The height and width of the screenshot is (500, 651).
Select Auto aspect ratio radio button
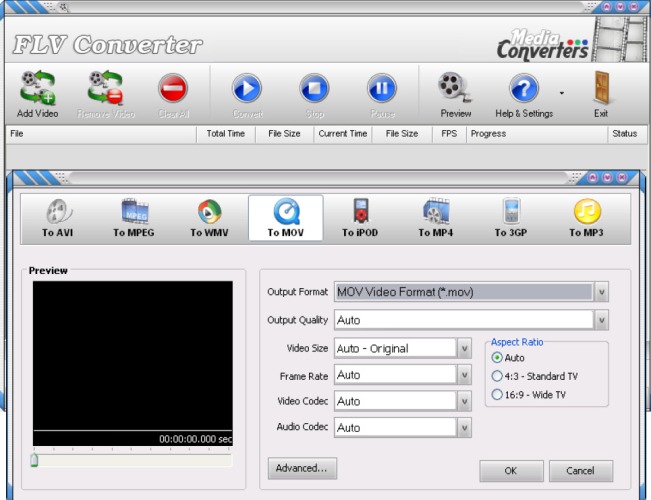[x=497, y=358]
